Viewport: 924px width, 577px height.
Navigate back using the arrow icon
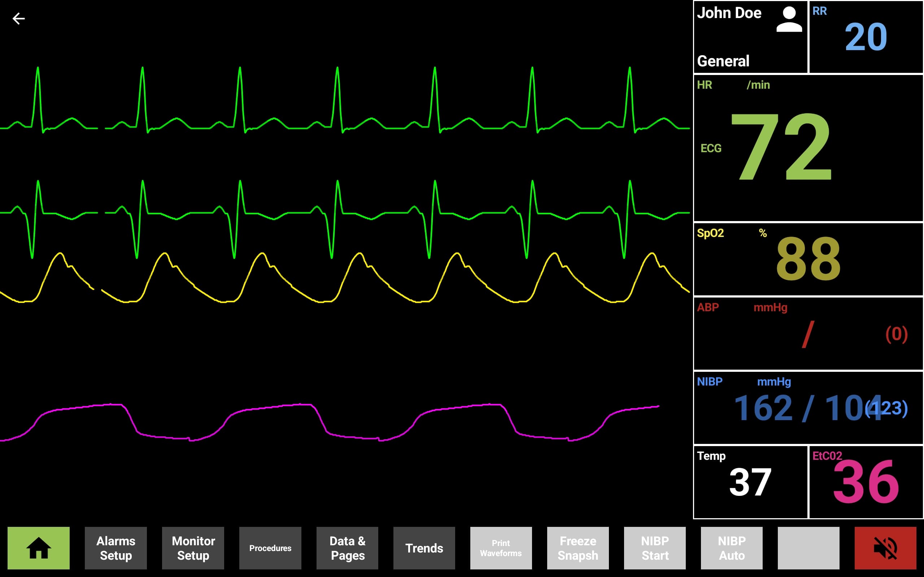point(18,18)
